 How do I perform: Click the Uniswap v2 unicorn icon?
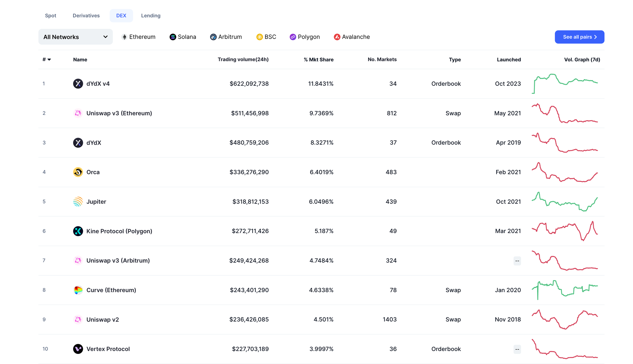[78, 319]
